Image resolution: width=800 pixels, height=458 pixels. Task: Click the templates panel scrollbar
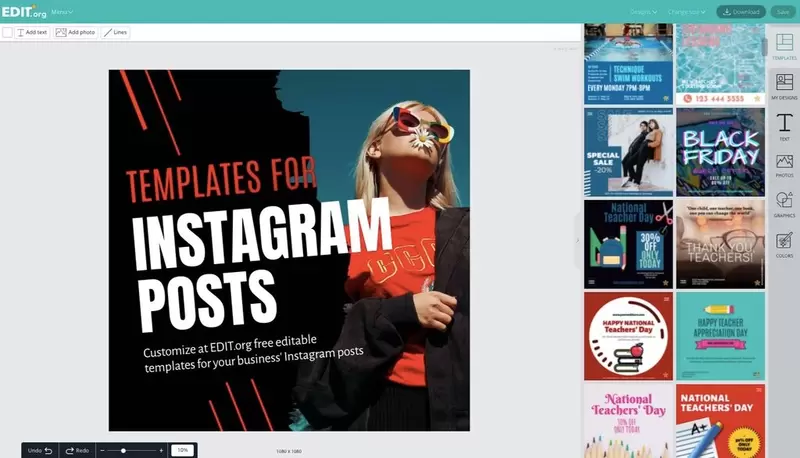click(765, 47)
